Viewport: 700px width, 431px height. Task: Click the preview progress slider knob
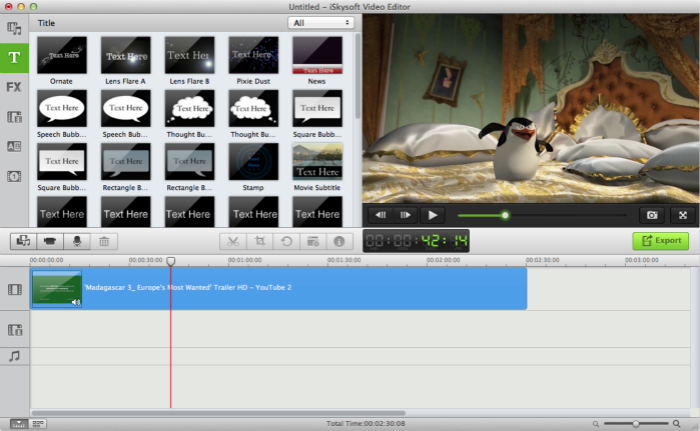(x=505, y=215)
